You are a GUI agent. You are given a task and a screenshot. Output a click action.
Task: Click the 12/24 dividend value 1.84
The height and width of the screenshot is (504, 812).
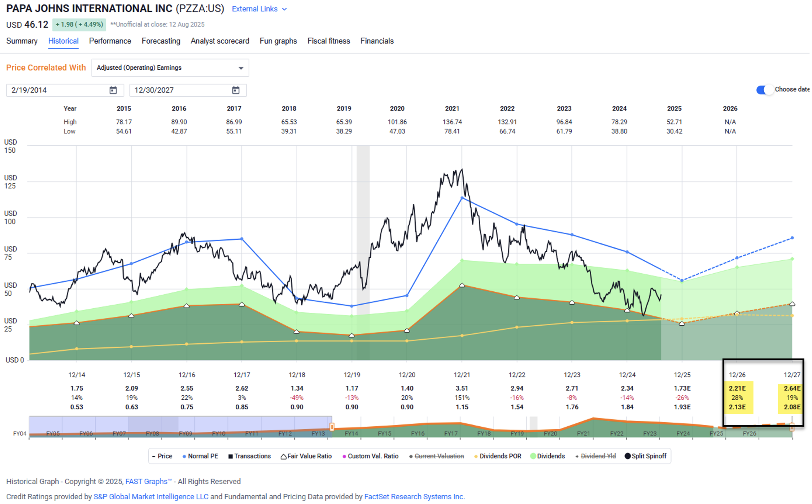coord(627,407)
